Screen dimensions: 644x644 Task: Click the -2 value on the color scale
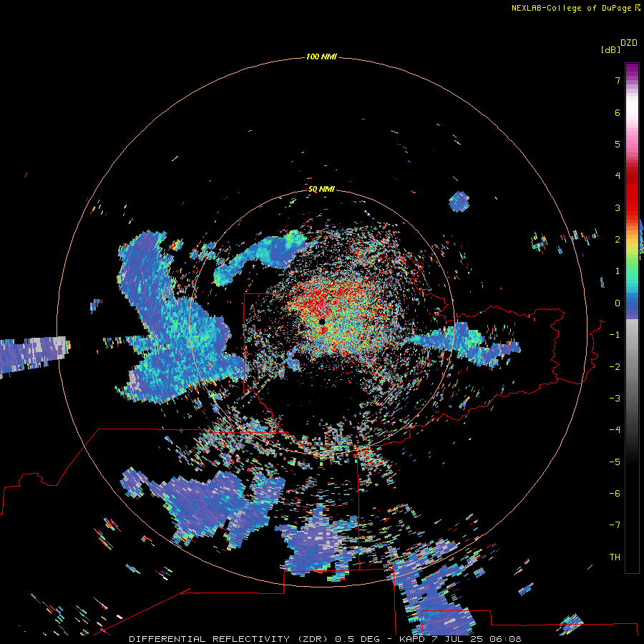615,367
